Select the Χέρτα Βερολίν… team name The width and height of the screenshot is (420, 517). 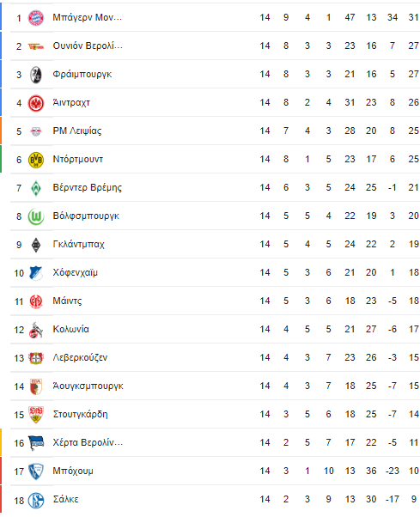tap(88, 442)
